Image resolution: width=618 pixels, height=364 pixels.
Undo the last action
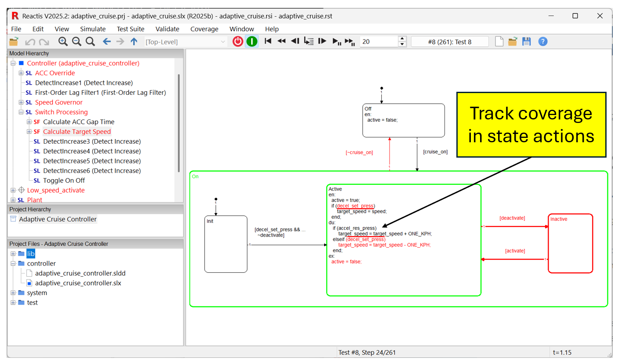click(x=30, y=41)
